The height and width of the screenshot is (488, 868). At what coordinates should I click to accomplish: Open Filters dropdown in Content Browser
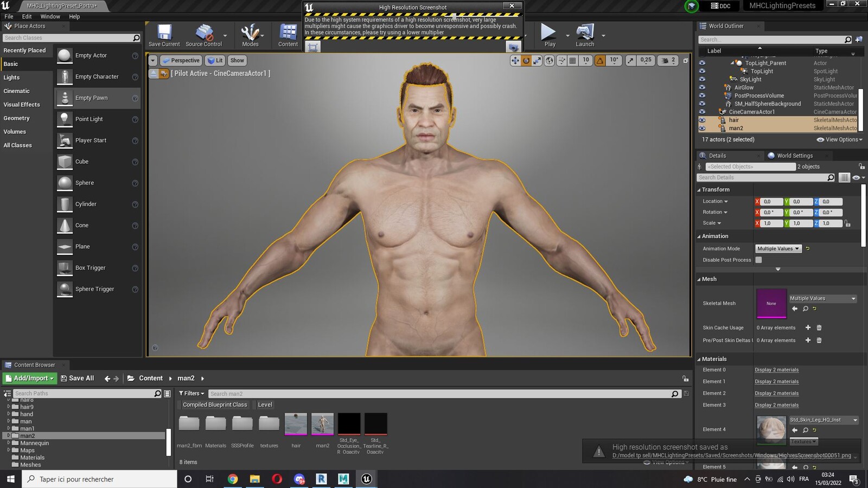(192, 394)
